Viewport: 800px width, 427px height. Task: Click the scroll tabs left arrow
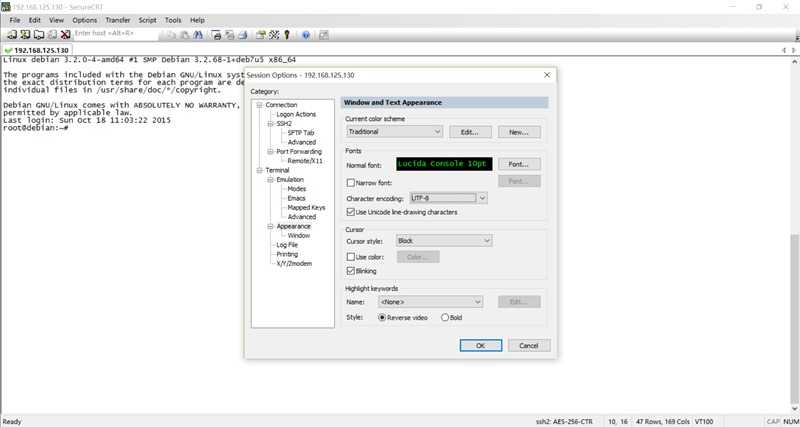click(784, 51)
